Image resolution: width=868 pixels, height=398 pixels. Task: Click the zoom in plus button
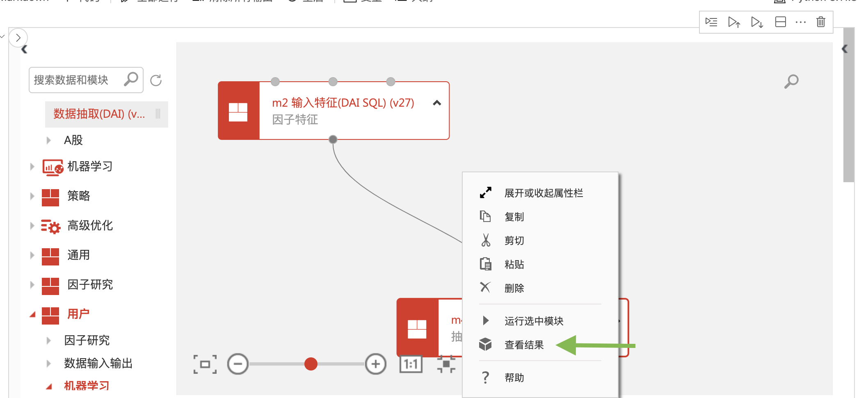[375, 364]
